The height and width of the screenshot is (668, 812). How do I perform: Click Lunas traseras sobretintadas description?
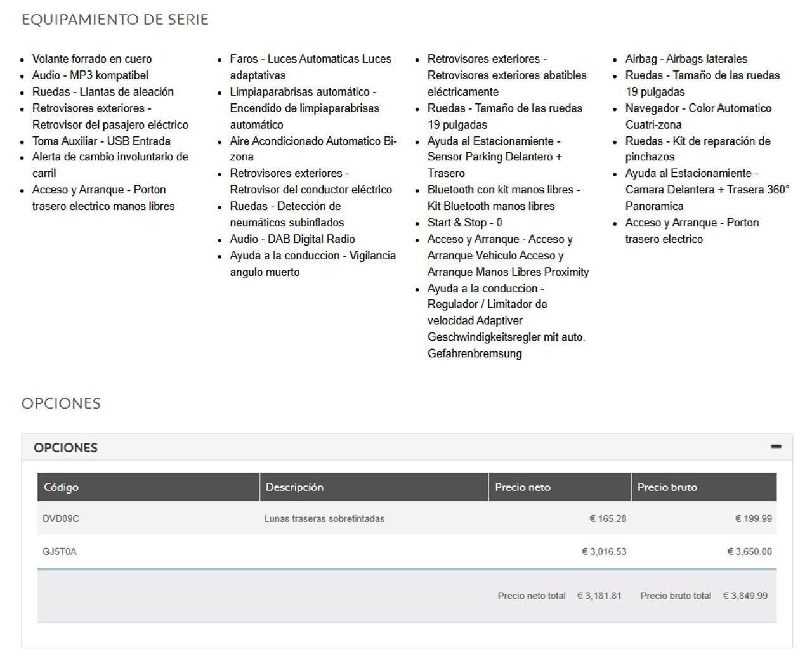(324, 519)
